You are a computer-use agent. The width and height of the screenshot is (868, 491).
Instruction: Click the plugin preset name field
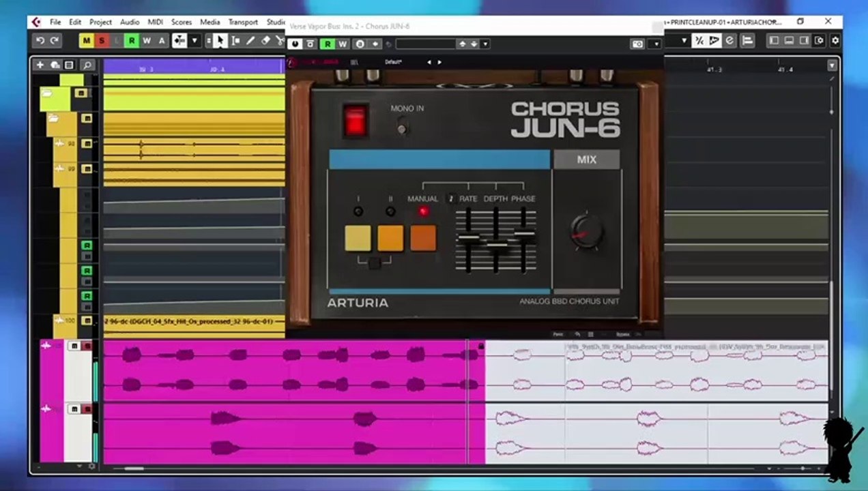coord(425,44)
